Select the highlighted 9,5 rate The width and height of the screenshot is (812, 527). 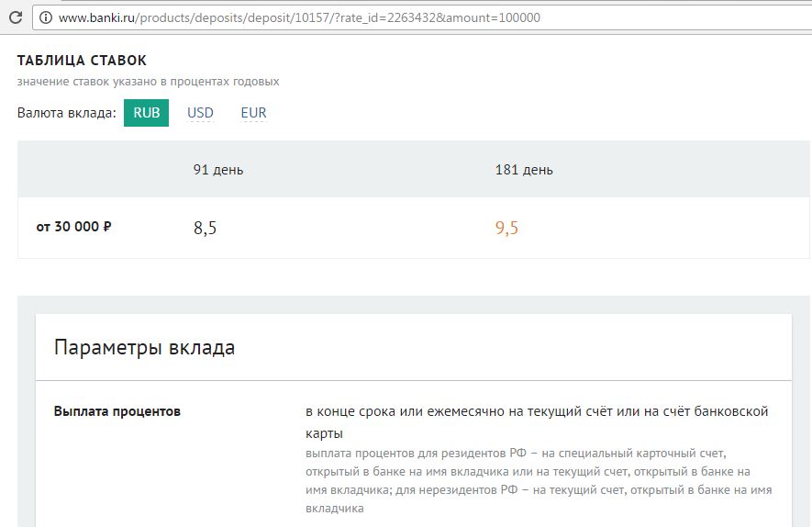506,228
